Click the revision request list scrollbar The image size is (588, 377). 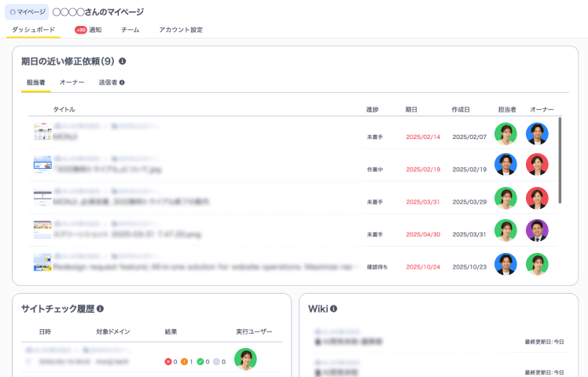coord(560,160)
